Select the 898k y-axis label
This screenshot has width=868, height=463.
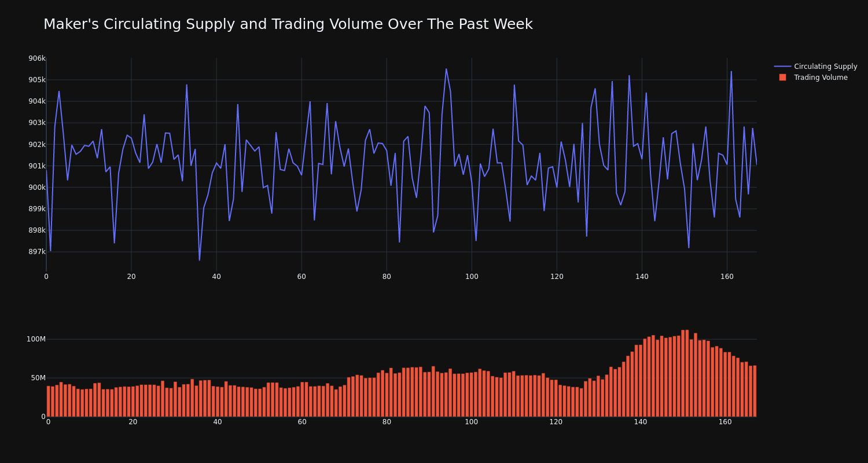36,230
